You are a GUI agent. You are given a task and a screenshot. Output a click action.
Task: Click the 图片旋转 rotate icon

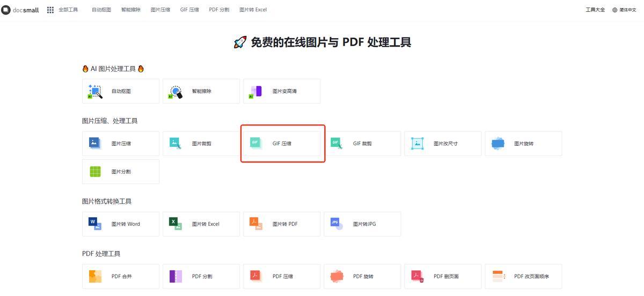[x=497, y=143]
